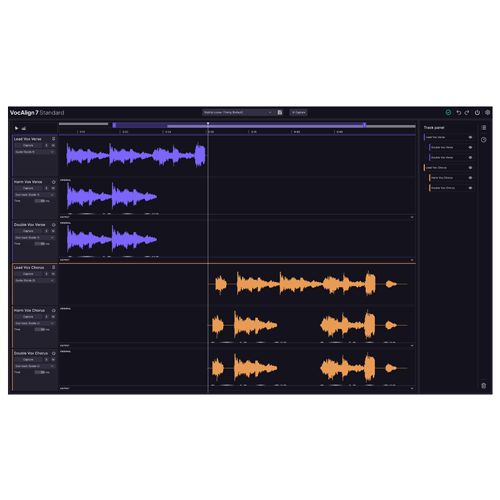This screenshot has width=500, height=500.
Task: Solo the Lead Vox Verse track
Action: tap(46, 145)
